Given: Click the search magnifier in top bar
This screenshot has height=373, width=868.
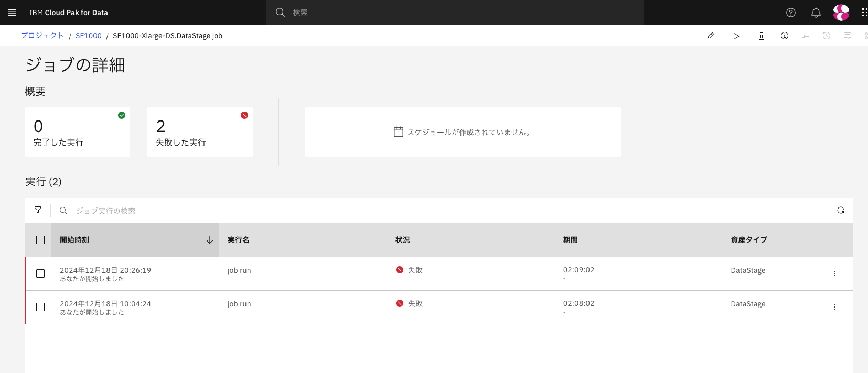Looking at the screenshot, I should pos(281,12).
